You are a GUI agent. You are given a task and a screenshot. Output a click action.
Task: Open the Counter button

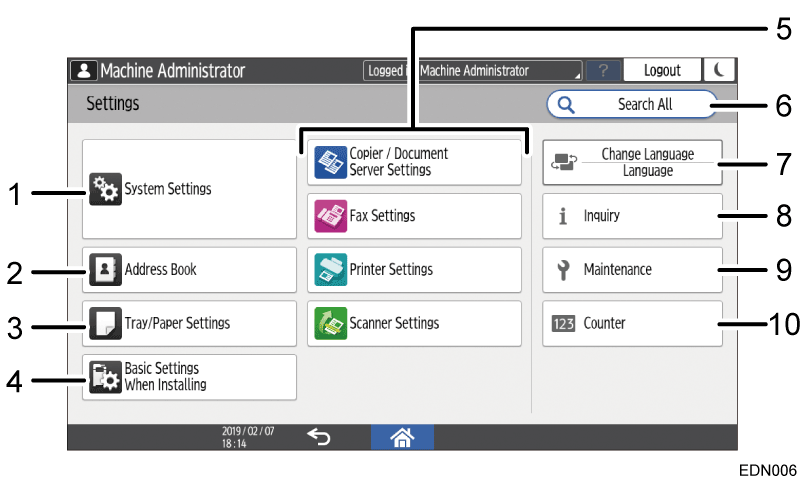(x=632, y=324)
